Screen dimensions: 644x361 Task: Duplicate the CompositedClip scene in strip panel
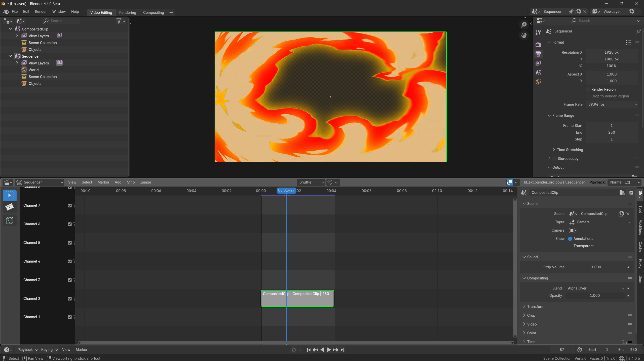pyautogui.click(x=621, y=214)
